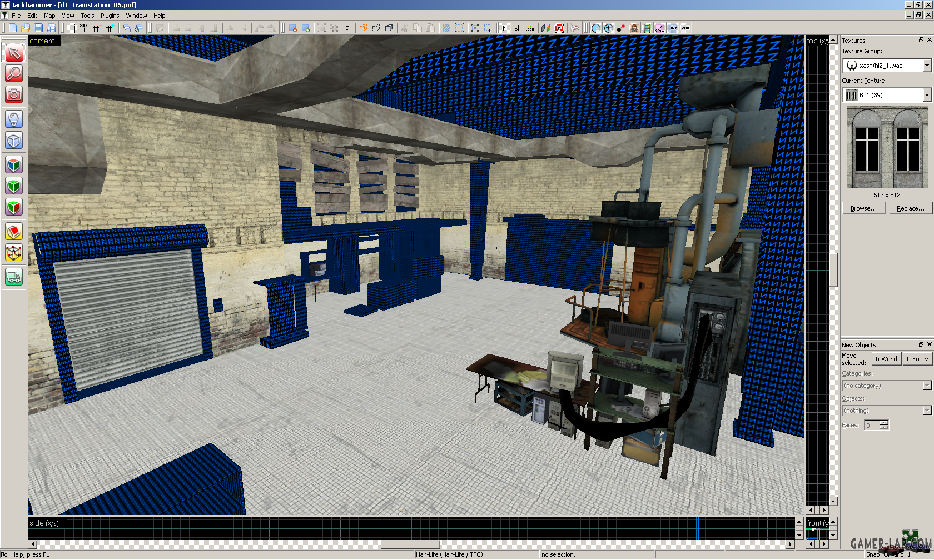
Task: Open a map file from folder
Action: click(x=25, y=28)
